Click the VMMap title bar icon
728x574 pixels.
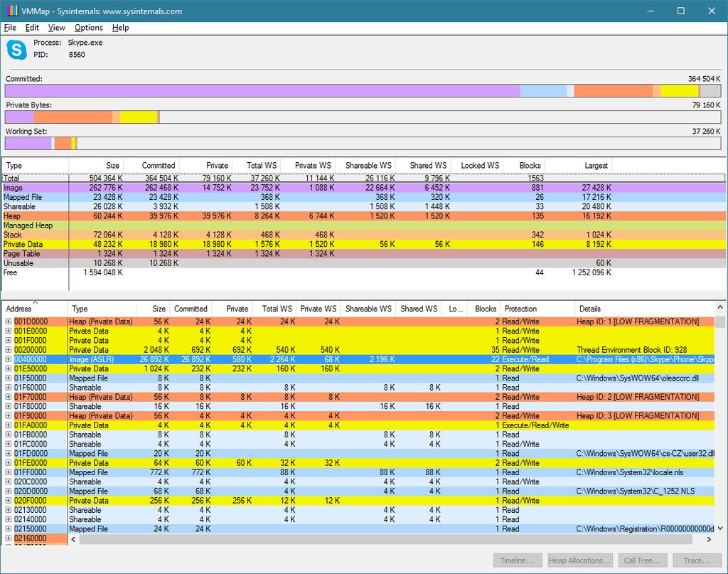tap(12, 11)
